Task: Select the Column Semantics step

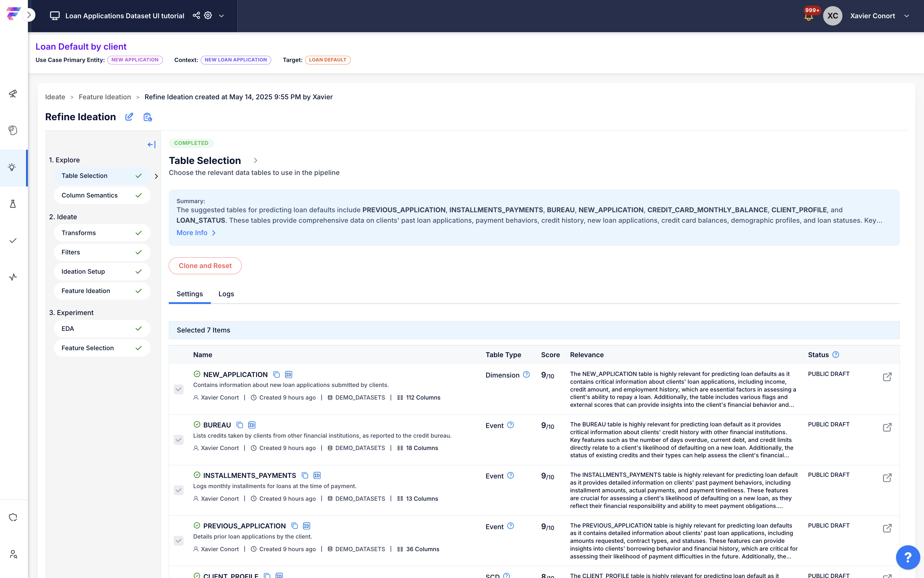Action: pyautogui.click(x=102, y=195)
